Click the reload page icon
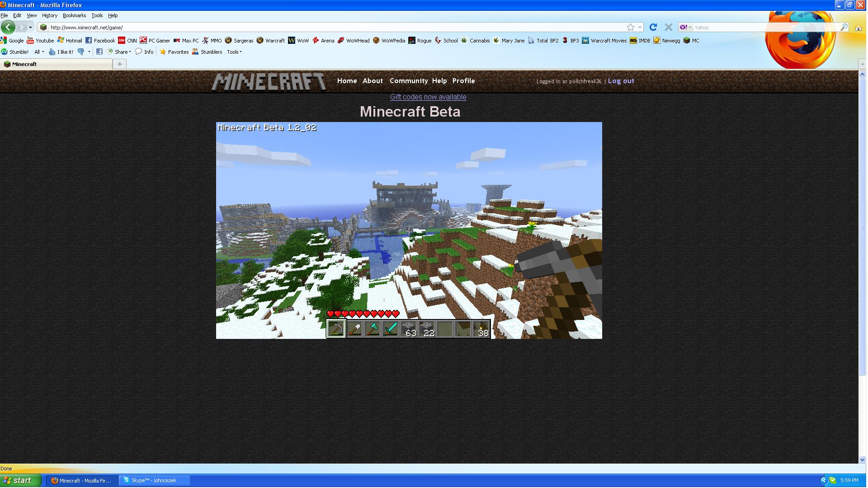The width and height of the screenshot is (868, 488). click(653, 27)
